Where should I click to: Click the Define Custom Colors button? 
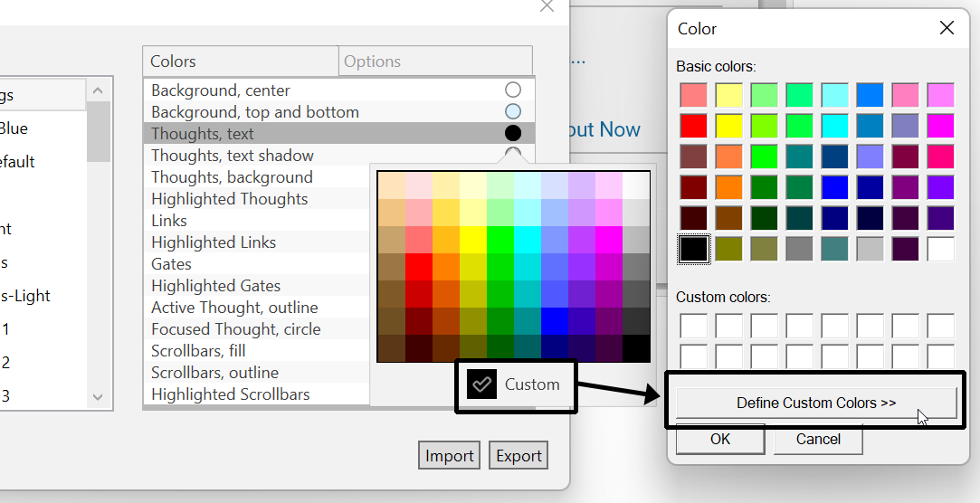(x=815, y=403)
